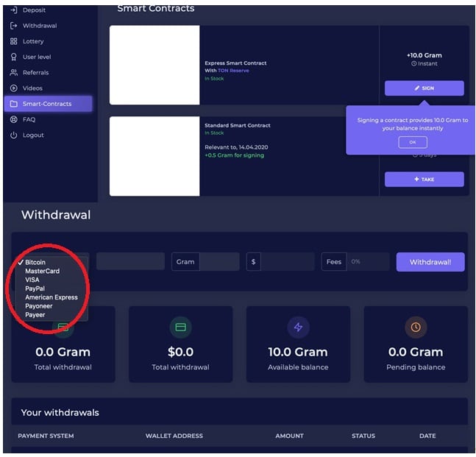This screenshot has width=476, height=457.
Task: Click the +10.0 Gram reward text
Action: click(x=424, y=56)
